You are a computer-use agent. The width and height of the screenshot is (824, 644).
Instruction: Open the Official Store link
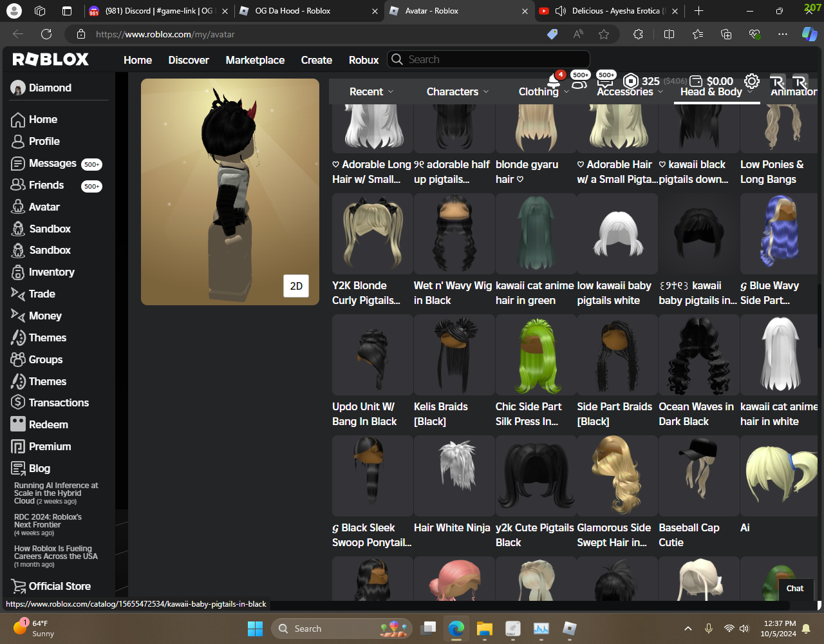[x=59, y=586]
